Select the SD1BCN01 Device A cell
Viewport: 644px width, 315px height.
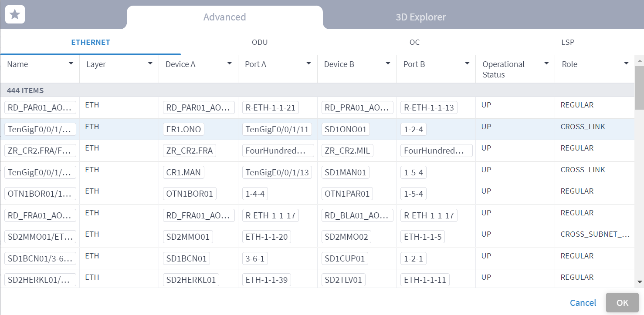(186, 258)
